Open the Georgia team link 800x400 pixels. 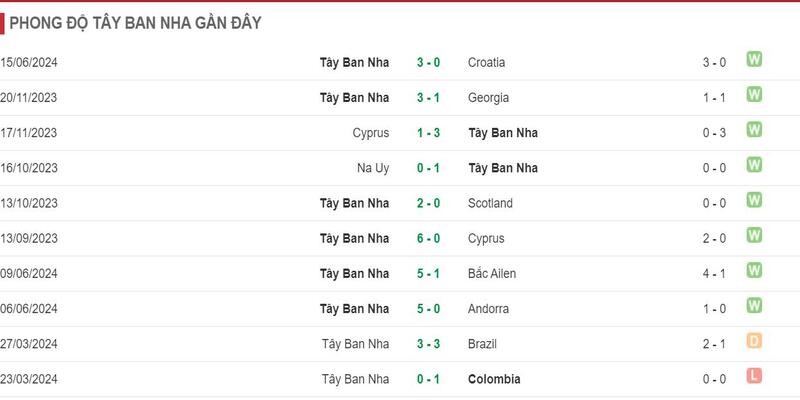click(x=489, y=98)
